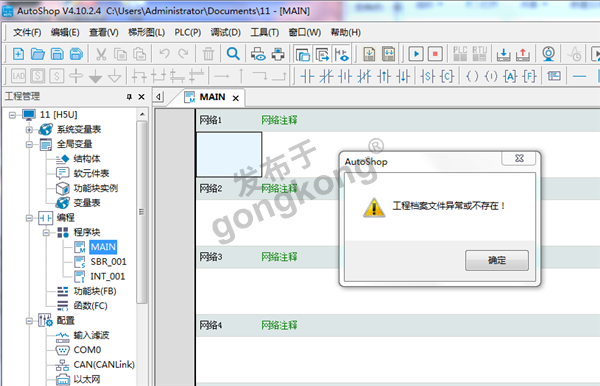Insert a normally open contact
The image size is (600, 386).
pos(307,77)
